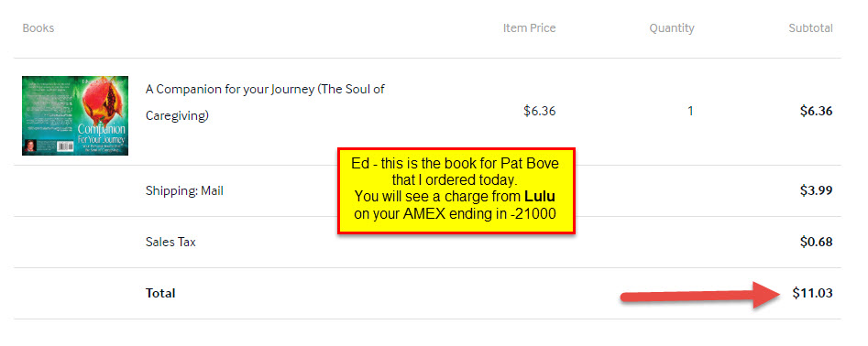
Task: Click 'Caregiving)' second line of book title
Action: point(177,116)
